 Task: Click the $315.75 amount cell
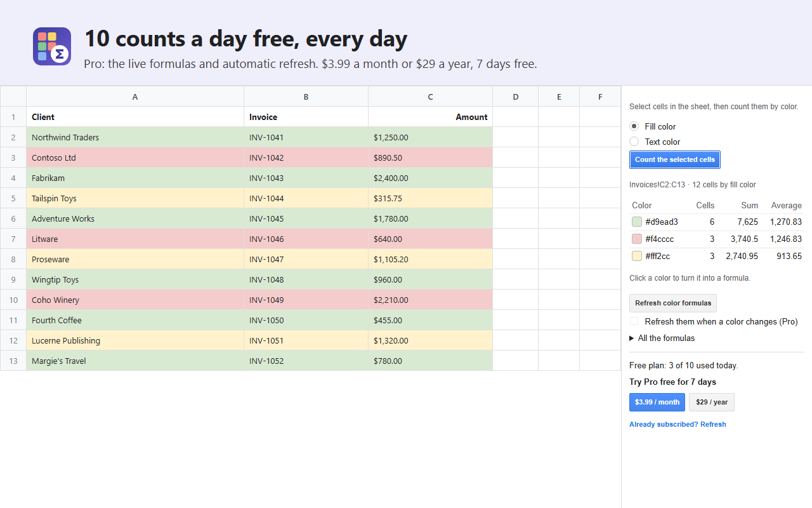tap(431, 198)
